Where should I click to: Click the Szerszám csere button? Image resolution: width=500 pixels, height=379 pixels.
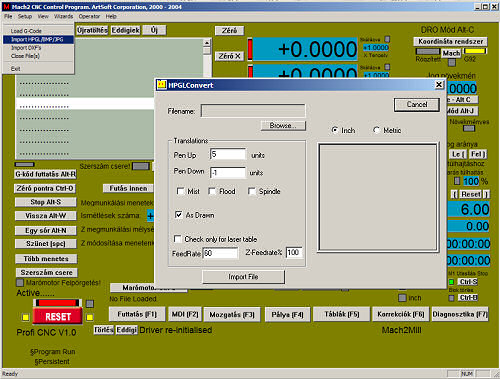[46, 272]
